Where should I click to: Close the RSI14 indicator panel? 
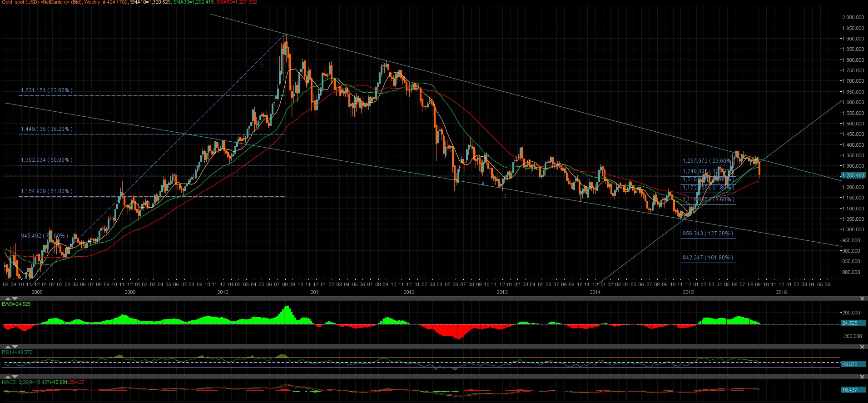[863, 347]
